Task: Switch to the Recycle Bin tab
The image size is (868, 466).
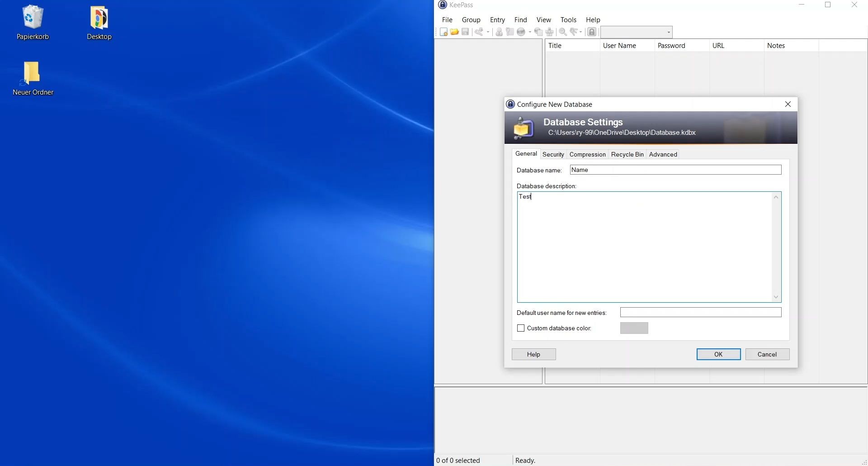Action: click(627, 154)
